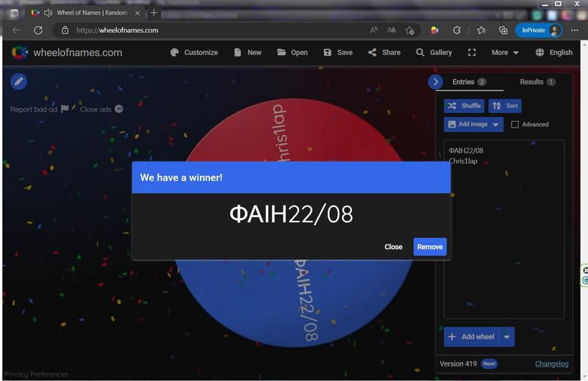Add this page to favorites
The height and width of the screenshot is (381, 588).
coord(409,30)
